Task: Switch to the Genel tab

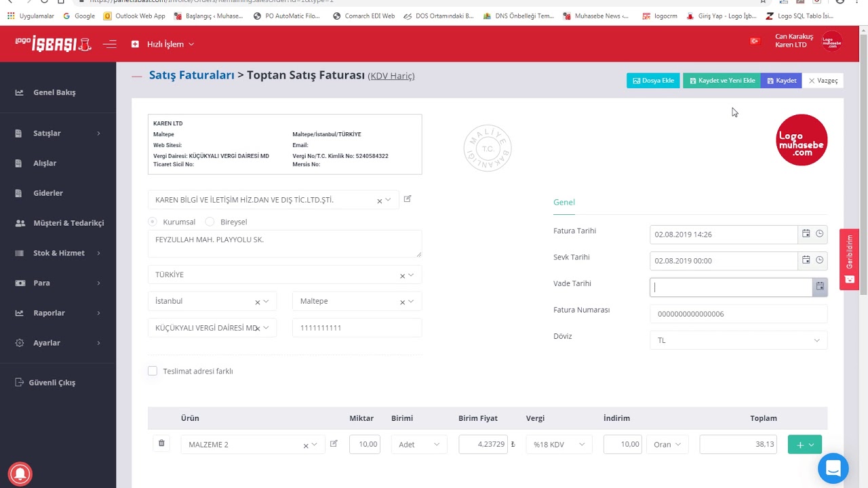Action: (x=564, y=202)
